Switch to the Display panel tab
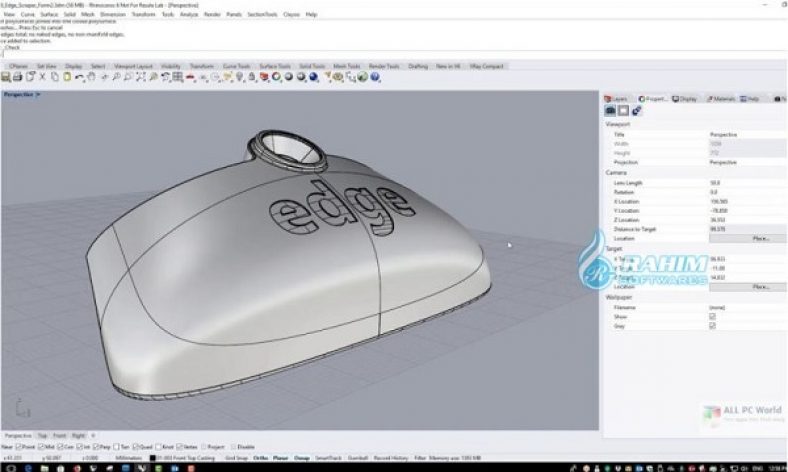The height and width of the screenshot is (472, 788). 684,99
